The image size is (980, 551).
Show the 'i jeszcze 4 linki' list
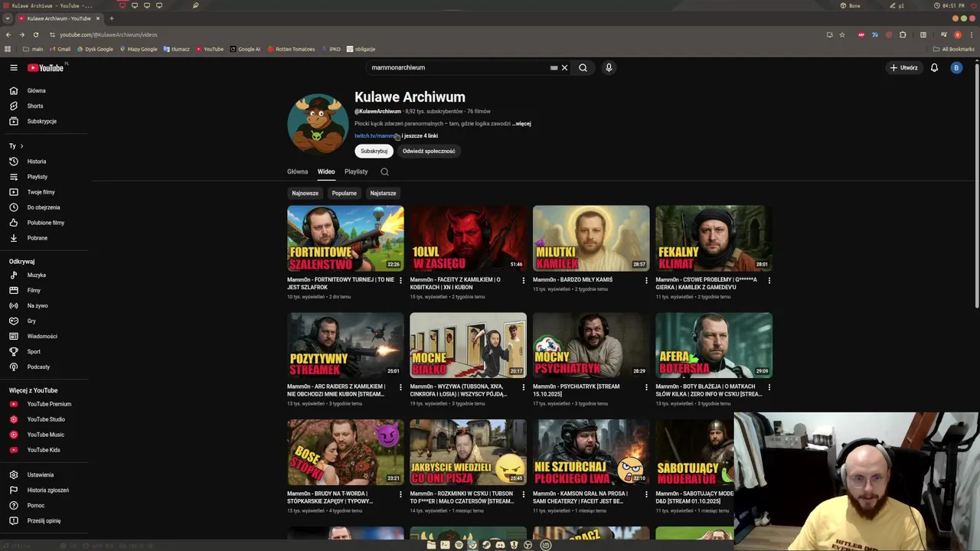420,135
